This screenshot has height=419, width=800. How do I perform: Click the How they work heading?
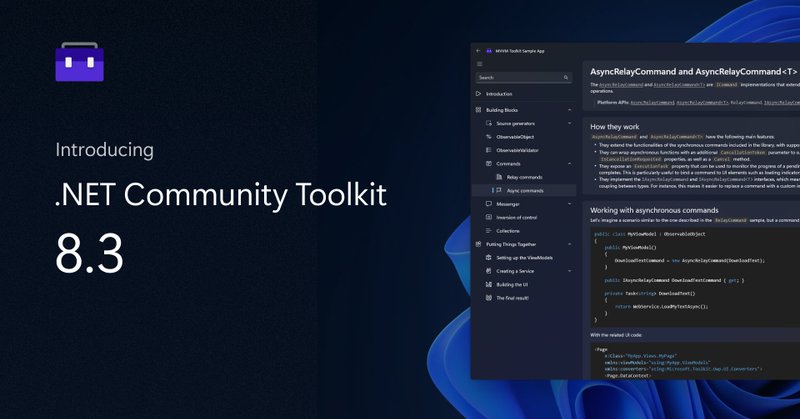click(614, 127)
